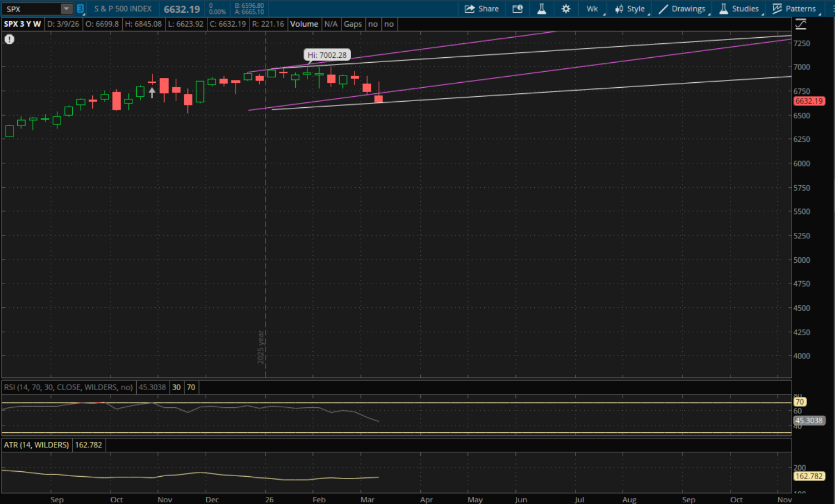Click the blue linked-symbol number 3 icon

point(80,9)
